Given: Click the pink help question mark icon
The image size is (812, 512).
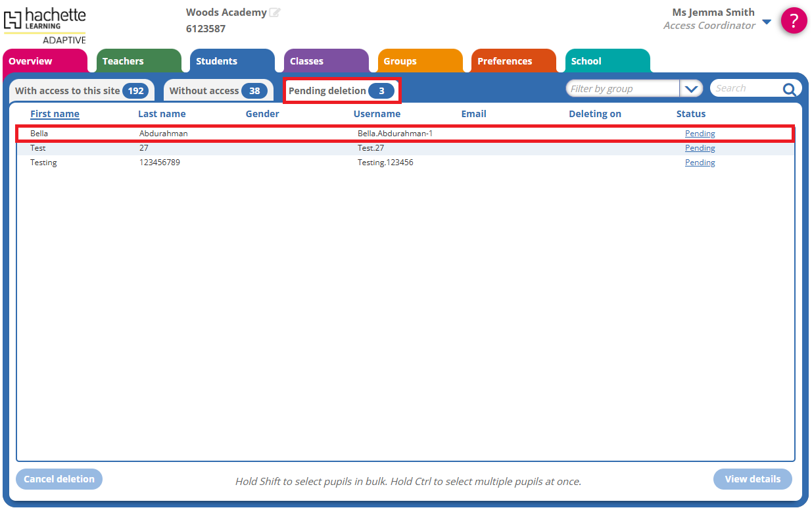Looking at the screenshot, I should pyautogui.click(x=794, y=20).
